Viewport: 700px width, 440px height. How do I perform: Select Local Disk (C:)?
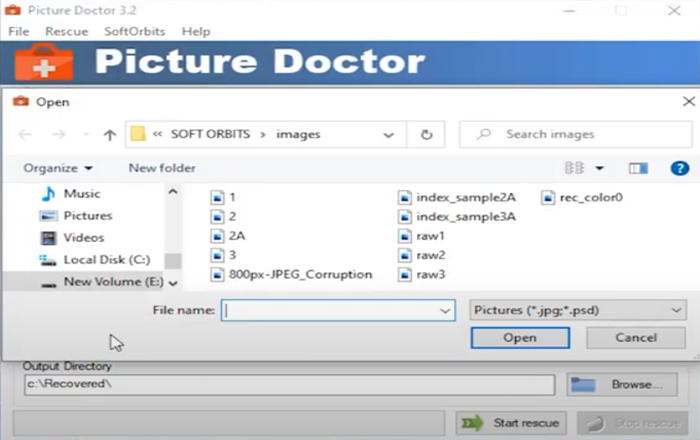pyautogui.click(x=107, y=260)
